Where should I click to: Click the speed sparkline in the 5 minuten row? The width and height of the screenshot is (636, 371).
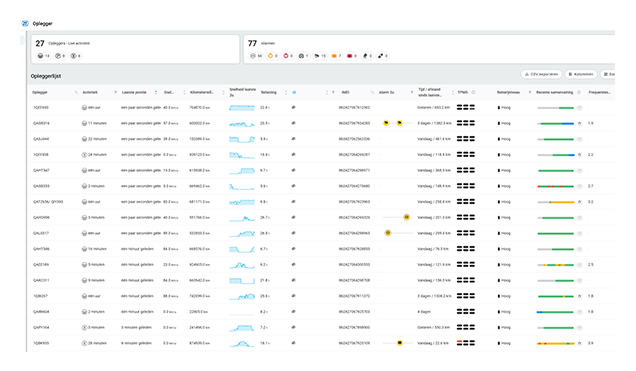[x=242, y=265]
